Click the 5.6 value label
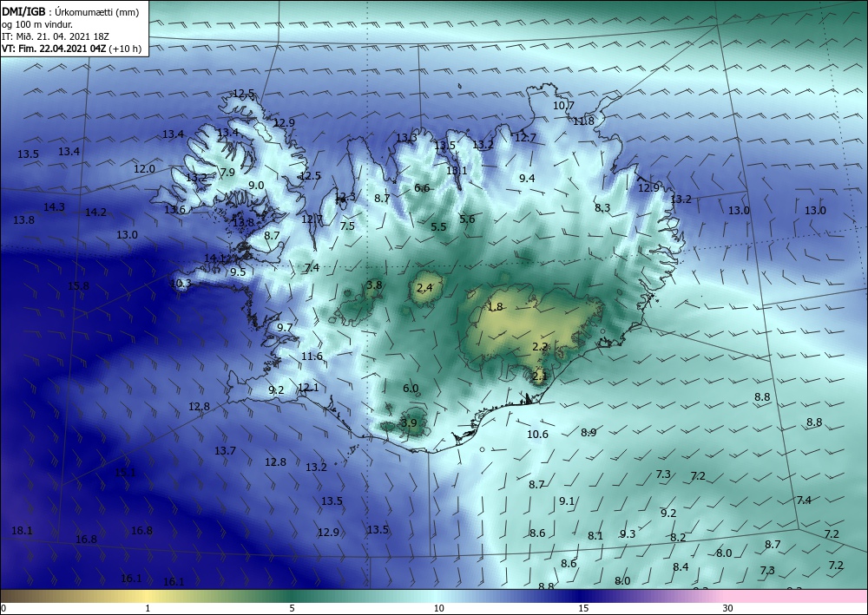Viewport: 868px width, 615px height. tap(467, 219)
